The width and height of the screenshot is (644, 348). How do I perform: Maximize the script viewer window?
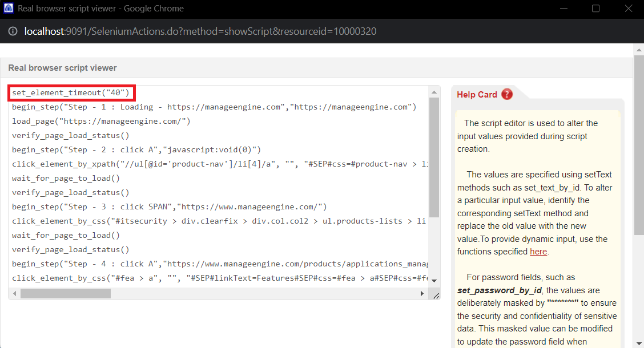pyautogui.click(x=595, y=9)
